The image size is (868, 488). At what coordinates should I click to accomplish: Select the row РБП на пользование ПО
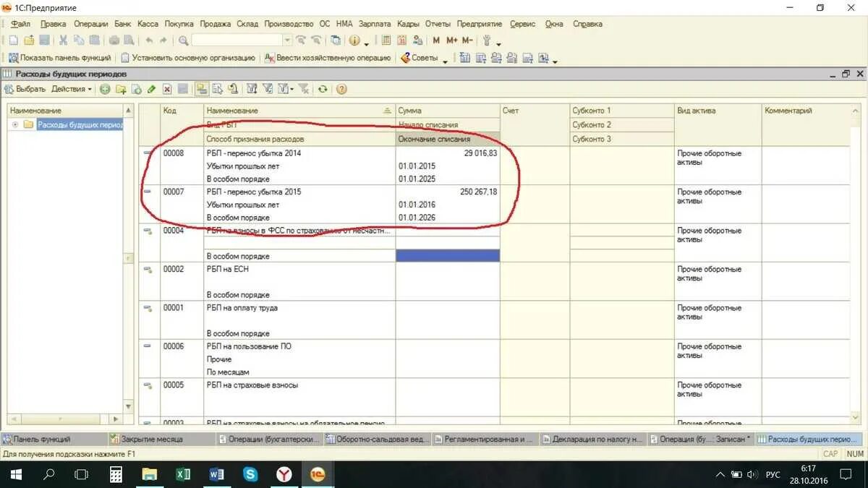coord(495,359)
